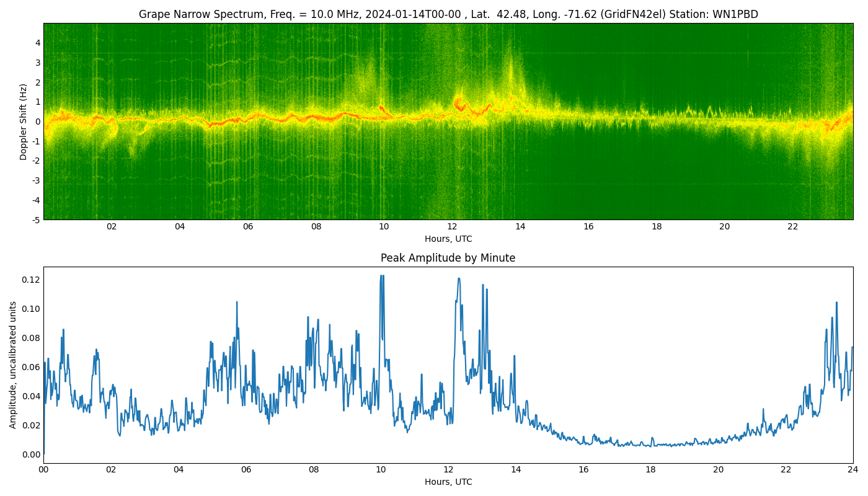This screenshot has height=496, width=868.
Task: Click the Amplitude, uncalibrated units axis label
Action: pyautogui.click(x=13, y=365)
